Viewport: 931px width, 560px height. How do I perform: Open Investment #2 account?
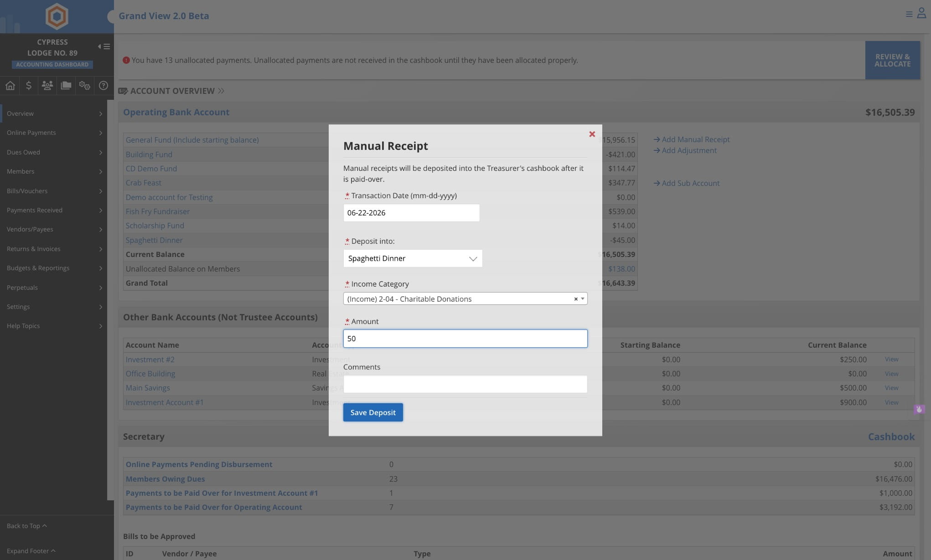(x=150, y=360)
